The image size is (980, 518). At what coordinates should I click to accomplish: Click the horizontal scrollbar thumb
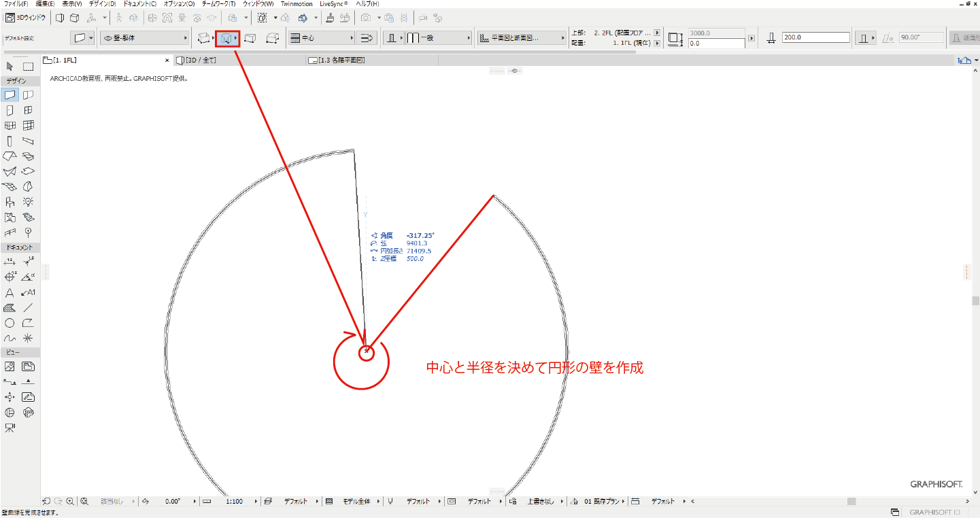coord(850,502)
